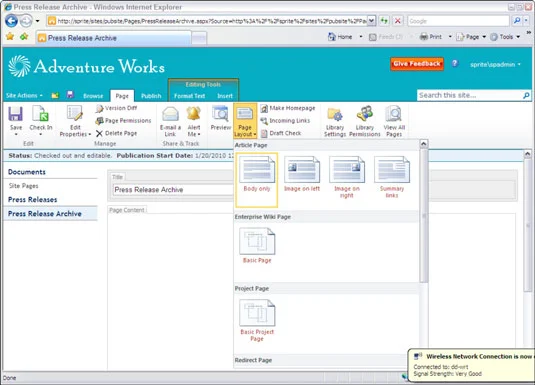
Task: Open Press Release Archive navigation link
Action: point(45,214)
